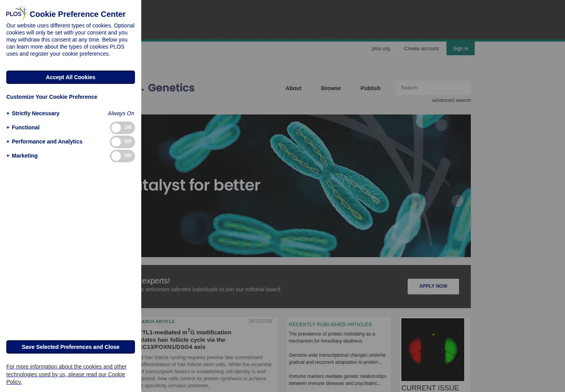Accept all cookies

coord(71,77)
